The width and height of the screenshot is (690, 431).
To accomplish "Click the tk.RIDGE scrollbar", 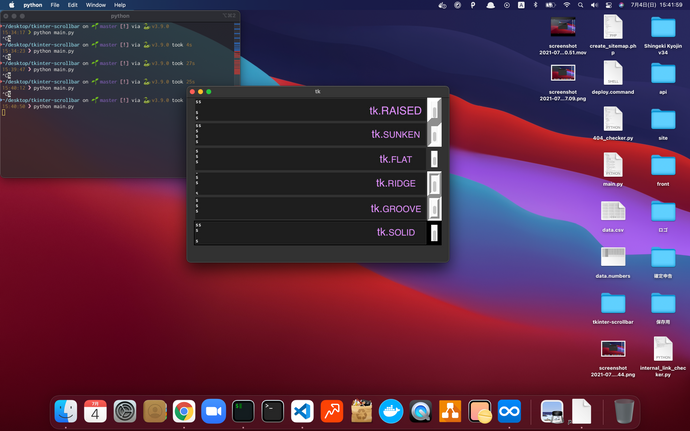I will [434, 184].
